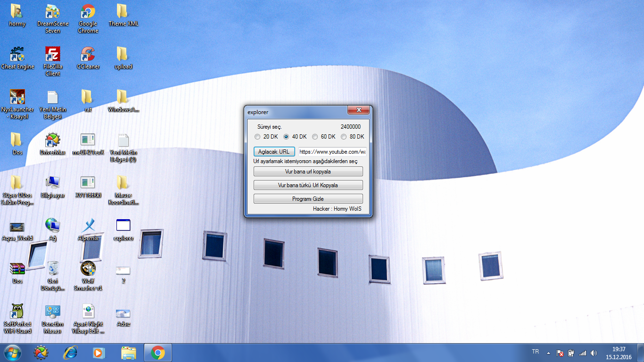The image size is (644, 362).
Task: Launch Windows Media Player from the taskbar
Action: [x=99, y=353]
